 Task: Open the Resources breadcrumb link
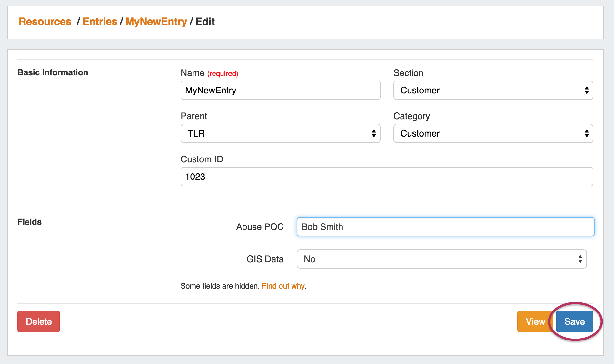pyautogui.click(x=45, y=22)
